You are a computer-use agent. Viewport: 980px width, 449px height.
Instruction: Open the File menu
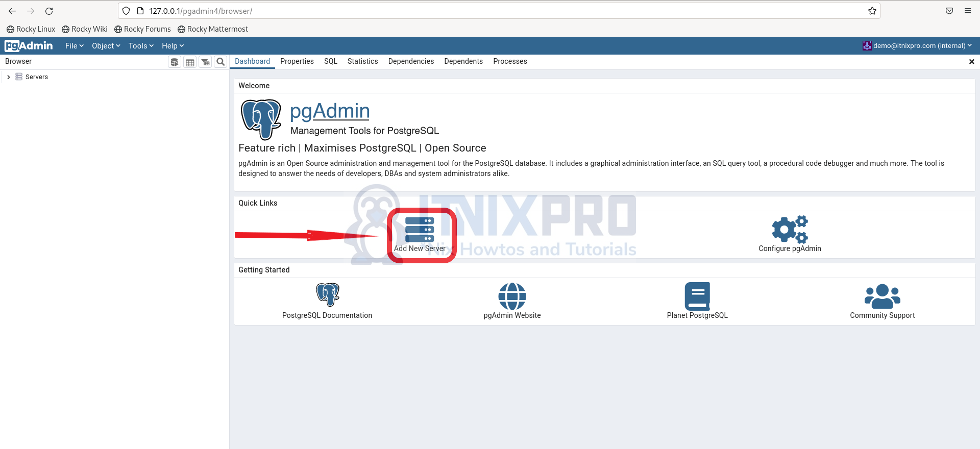click(x=75, y=46)
